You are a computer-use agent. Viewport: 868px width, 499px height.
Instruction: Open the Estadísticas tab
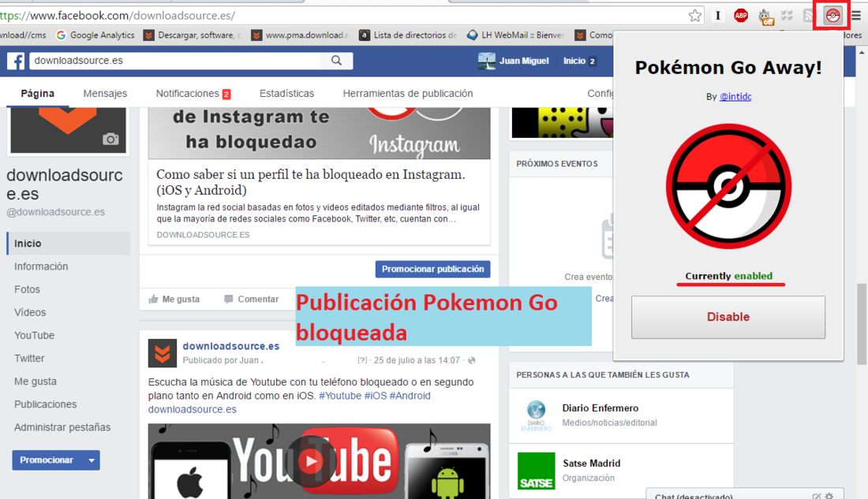point(286,94)
